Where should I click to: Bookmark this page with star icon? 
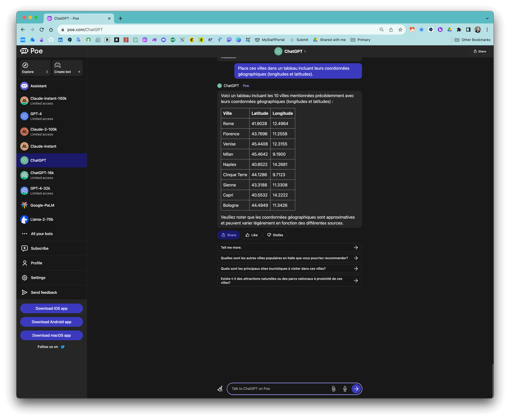click(x=400, y=30)
